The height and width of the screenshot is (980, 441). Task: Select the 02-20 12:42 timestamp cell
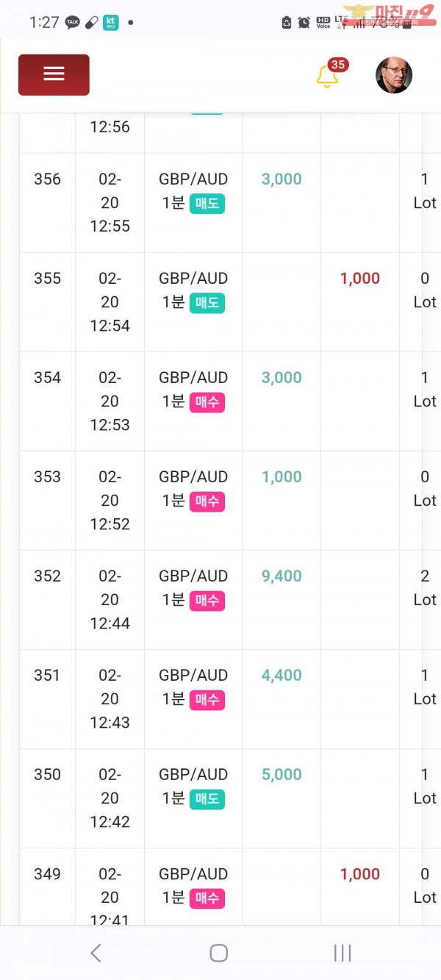tap(110, 798)
